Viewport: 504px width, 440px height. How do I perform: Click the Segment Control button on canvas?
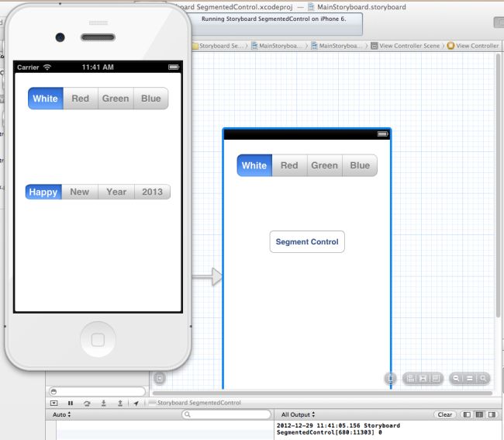307,242
